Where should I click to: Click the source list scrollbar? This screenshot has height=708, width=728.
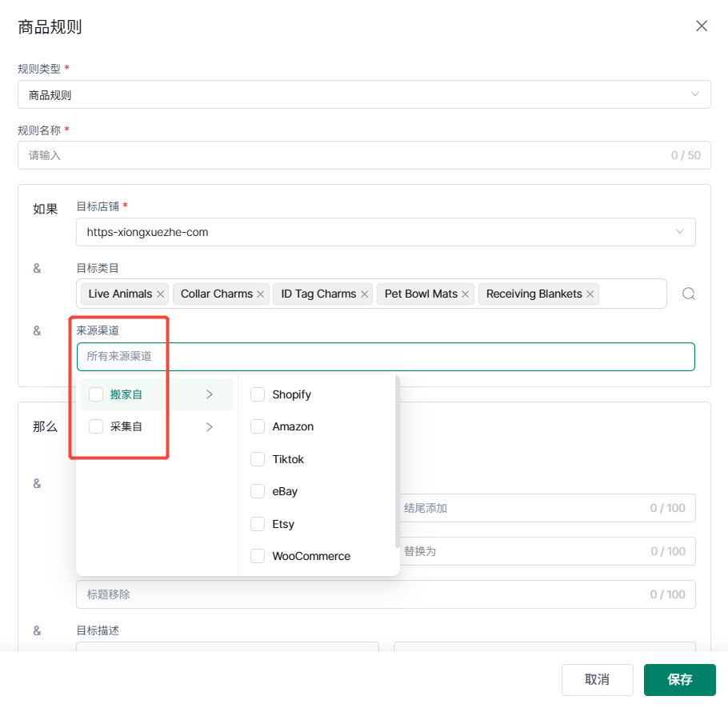click(397, 462)
